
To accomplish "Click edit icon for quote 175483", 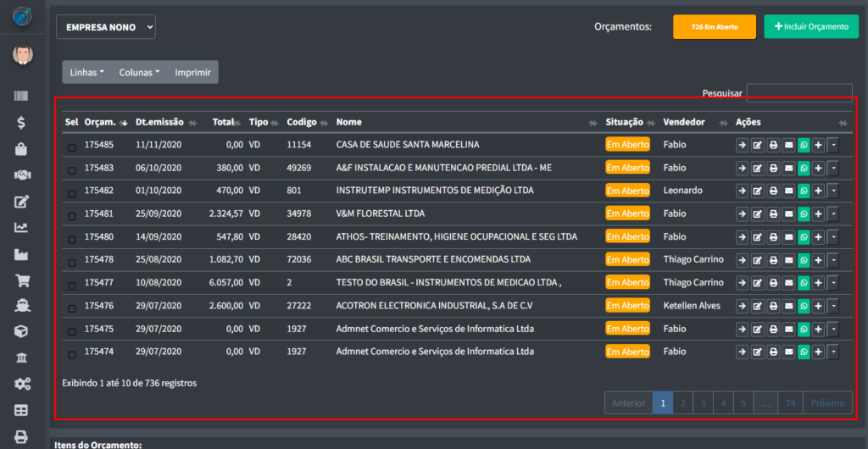I will 758,168.
